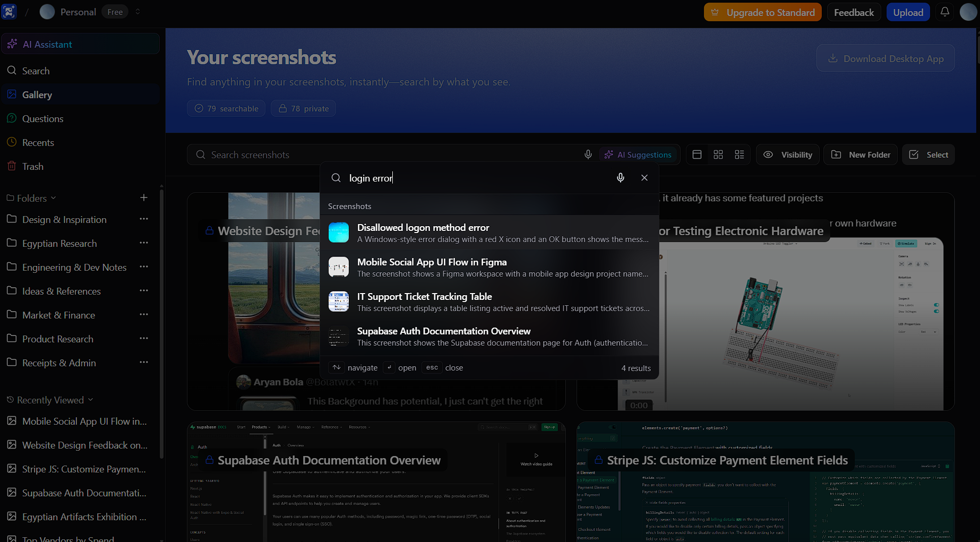Click the AI Suggestions sparkle icon
The height and width of the screenshot is (542, 980).
608,154
